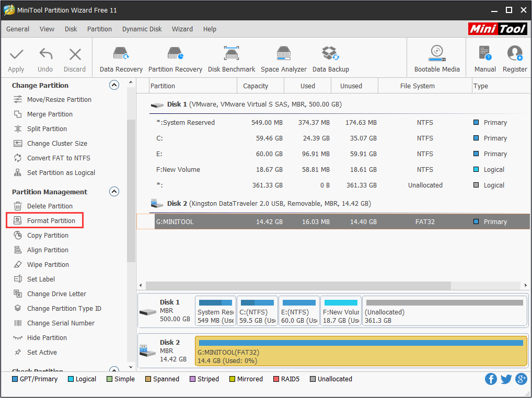The height and width of the screenshot is (398, 532).
Task: Open the Data Backup tool
Action: click(x=330, y=56)
